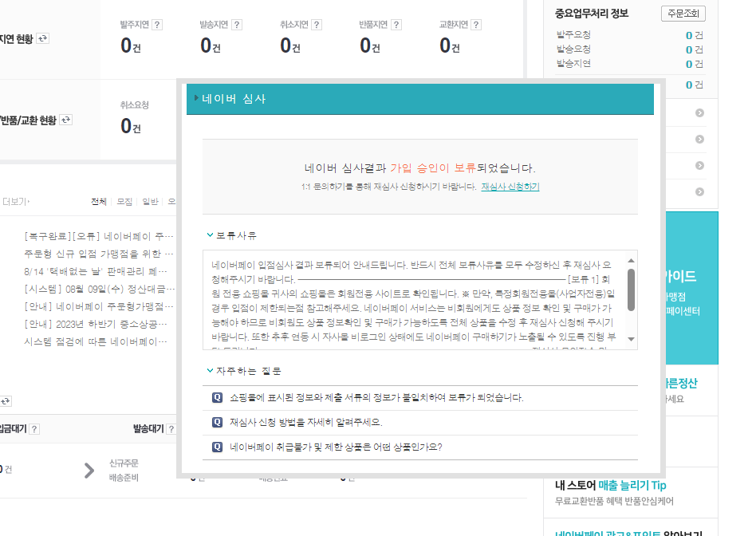Open notice [안내] 네이버페이 주문형가맹점

[x=99, y=306]
